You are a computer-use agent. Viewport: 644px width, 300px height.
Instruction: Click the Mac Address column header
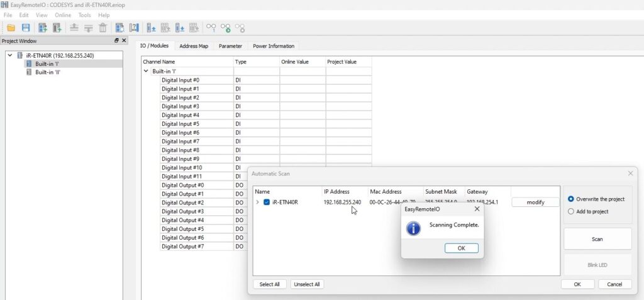point(396,191)
